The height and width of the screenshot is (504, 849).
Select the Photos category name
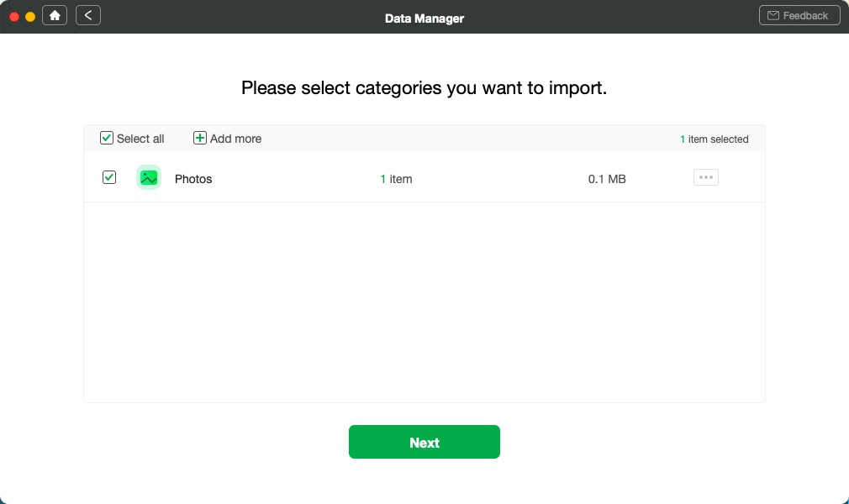[193, 179]
